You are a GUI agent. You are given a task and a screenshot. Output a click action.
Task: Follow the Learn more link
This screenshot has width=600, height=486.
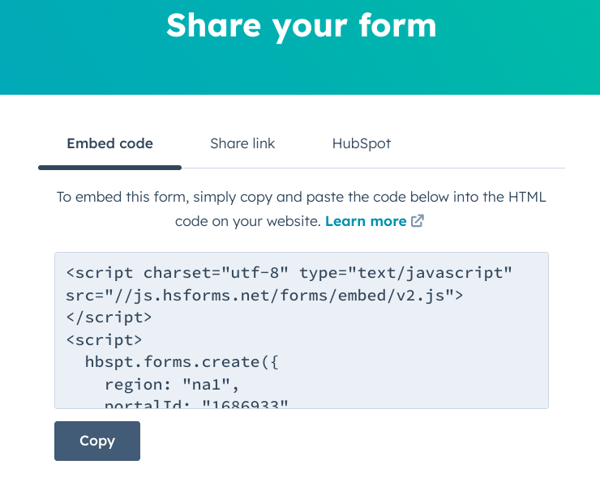click(x=365, y=221)
